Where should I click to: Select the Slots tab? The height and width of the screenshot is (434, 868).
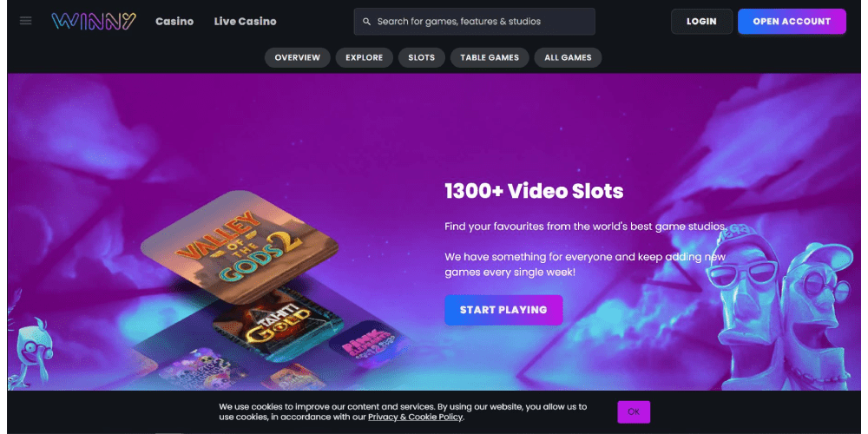[x=421, y=57]
